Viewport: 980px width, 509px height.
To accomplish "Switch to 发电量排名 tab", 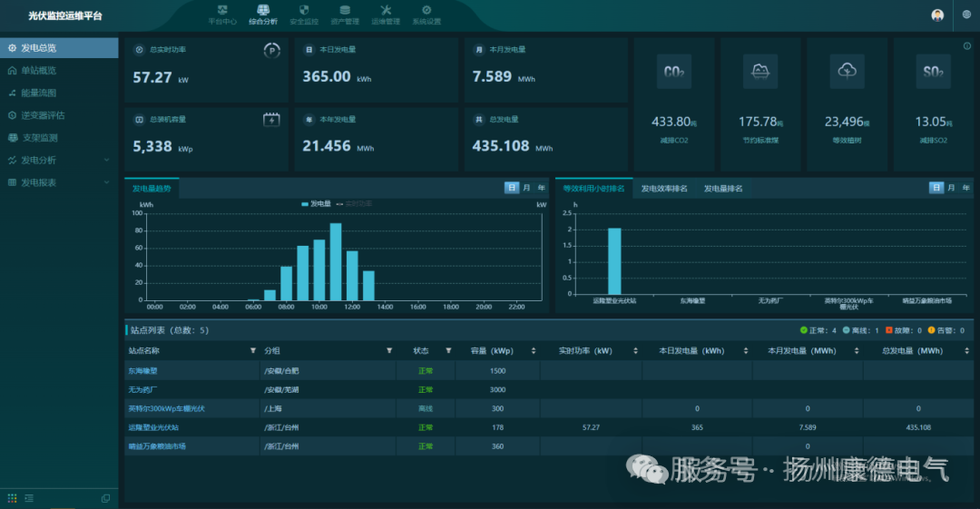I will click(723, 189).
